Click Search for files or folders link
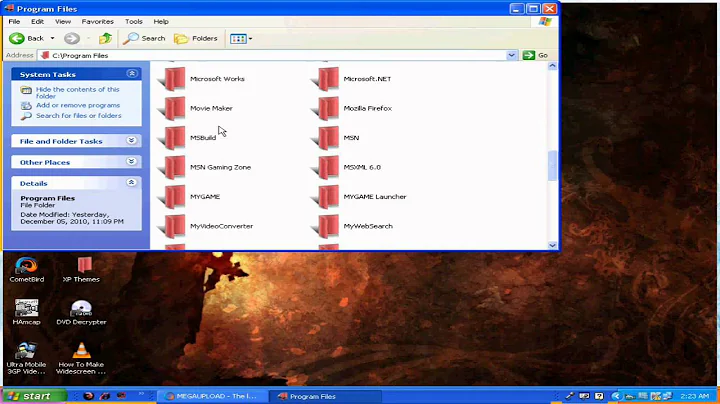The image size is (720, 404). click(79, 116)
